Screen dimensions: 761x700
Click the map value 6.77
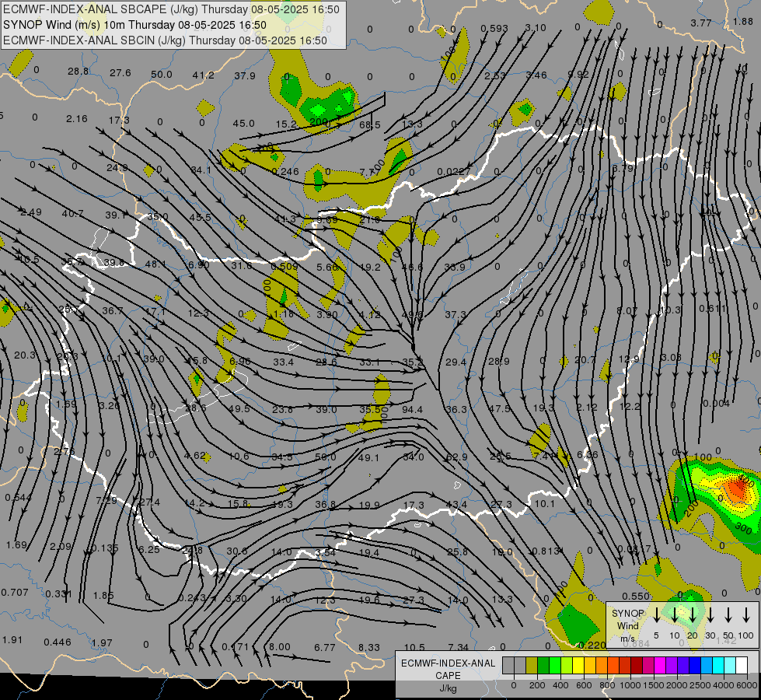tap(325, 648)
